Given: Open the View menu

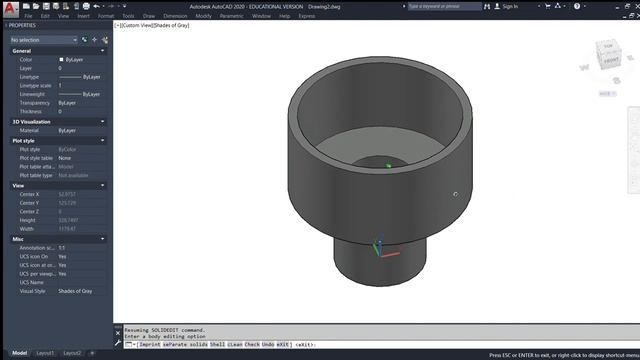Looking at the screenshot, I should point(63,16).
